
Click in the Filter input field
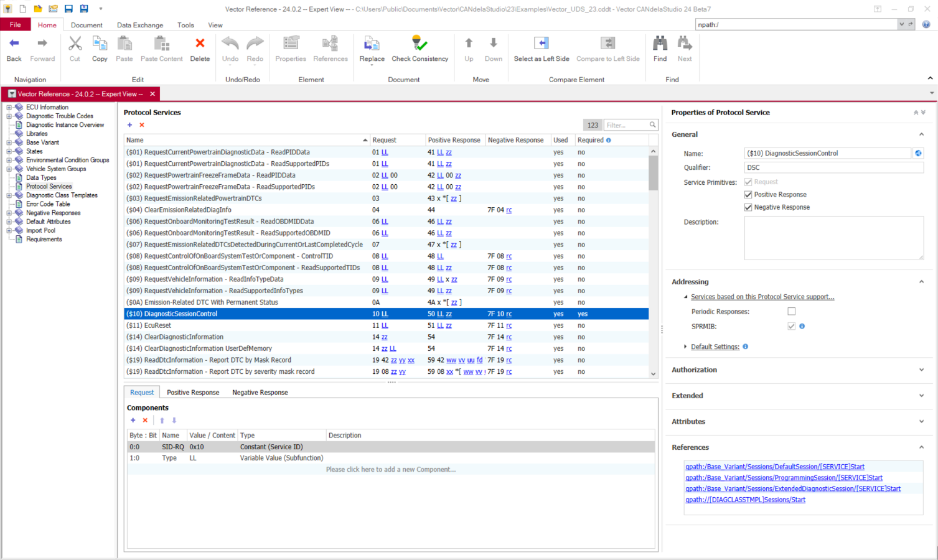(x=626, y=125)
